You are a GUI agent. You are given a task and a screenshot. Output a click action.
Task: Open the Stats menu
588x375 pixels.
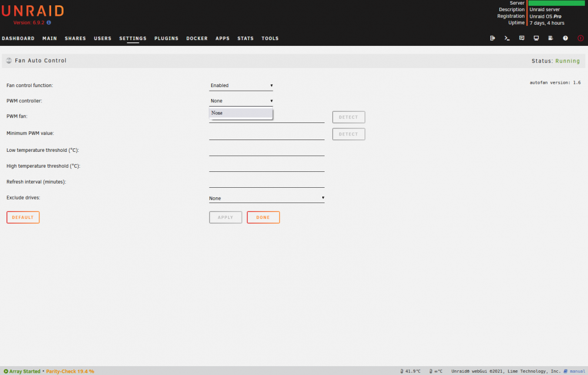[245, 38]
